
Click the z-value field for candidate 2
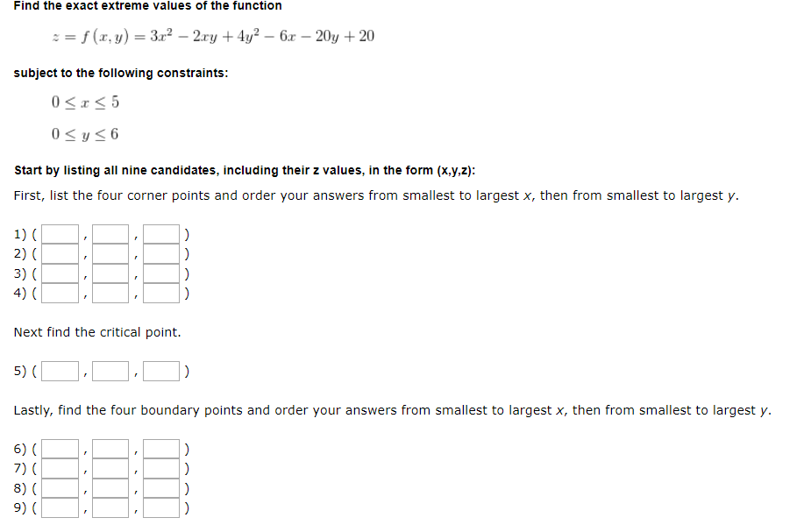point(160,252)
